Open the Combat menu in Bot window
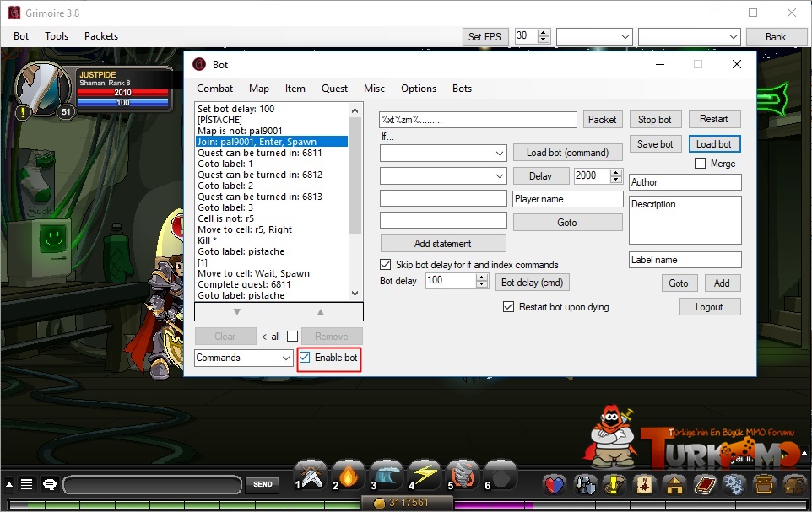 pos(214,89)
